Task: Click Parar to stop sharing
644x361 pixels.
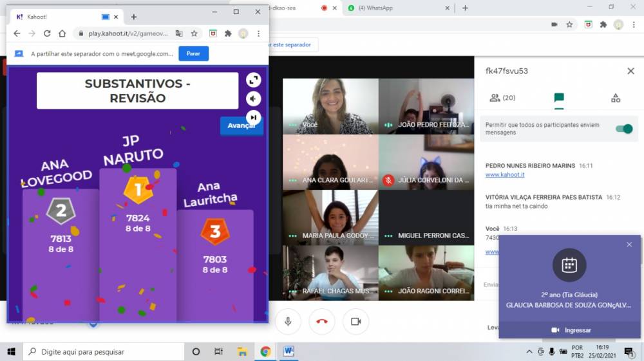Action: point(193,53)
